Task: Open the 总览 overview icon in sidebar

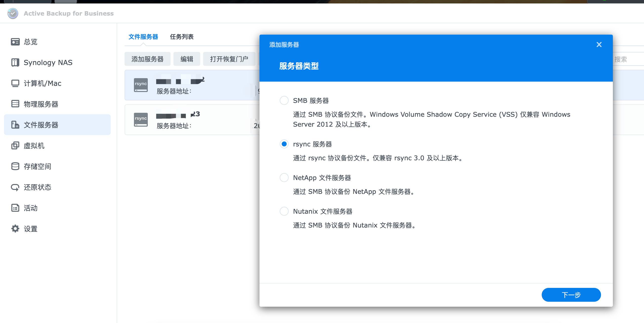Action: click(x=15, y=42)
